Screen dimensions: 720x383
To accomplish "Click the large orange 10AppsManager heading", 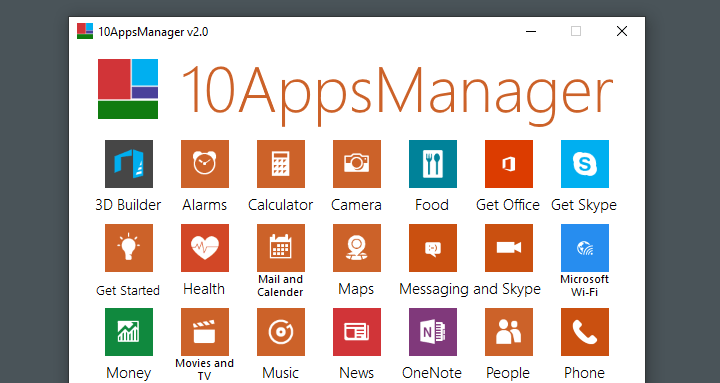I will [397, 95].
